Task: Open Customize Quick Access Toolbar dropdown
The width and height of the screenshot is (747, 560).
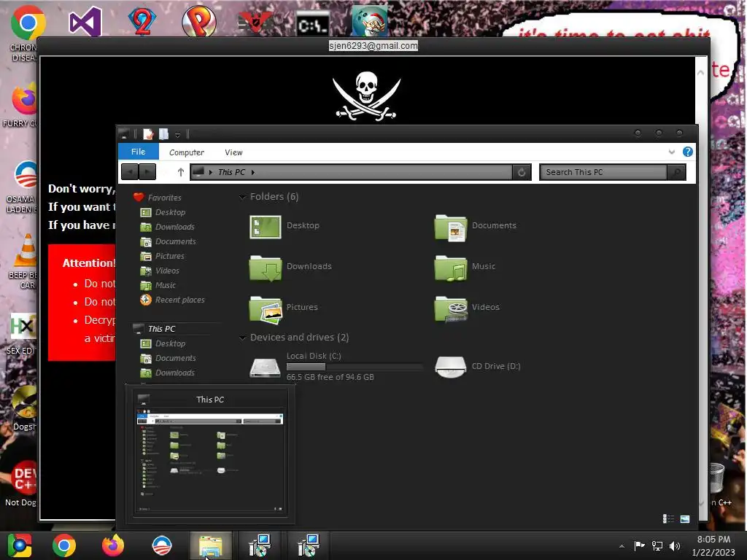Action: pyautogui.click(x=178, y=135)
